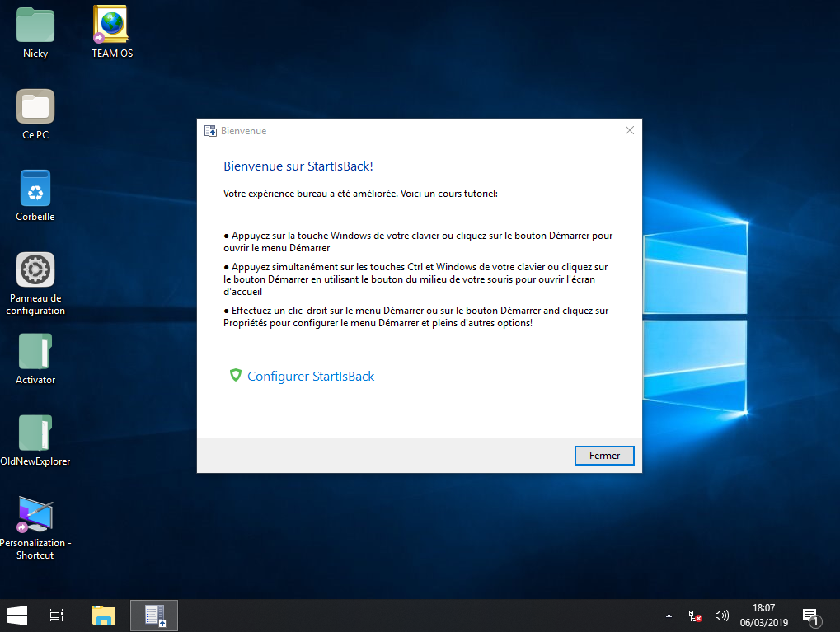
Task: Click the heading 'Bienvenue sur StartIsBack!'
Action: pyautogui.click(x=298, y=166)
